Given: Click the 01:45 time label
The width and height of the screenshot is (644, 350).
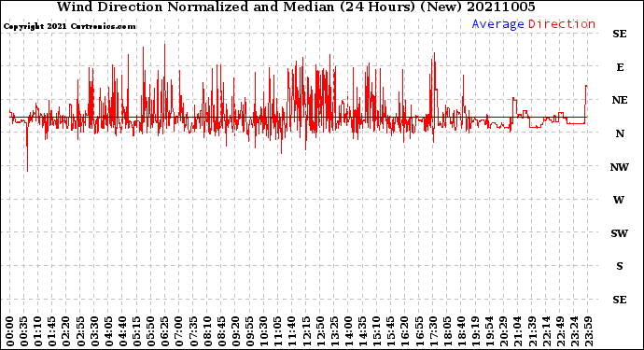Looking at the screenshot, I should pyautogui.click(x=52, y=331).
